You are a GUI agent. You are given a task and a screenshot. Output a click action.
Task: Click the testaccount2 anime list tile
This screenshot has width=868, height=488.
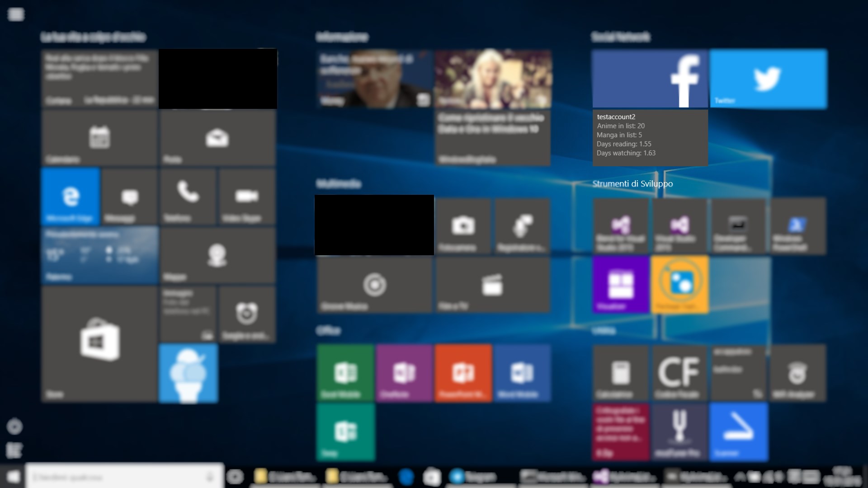[650, 138]
